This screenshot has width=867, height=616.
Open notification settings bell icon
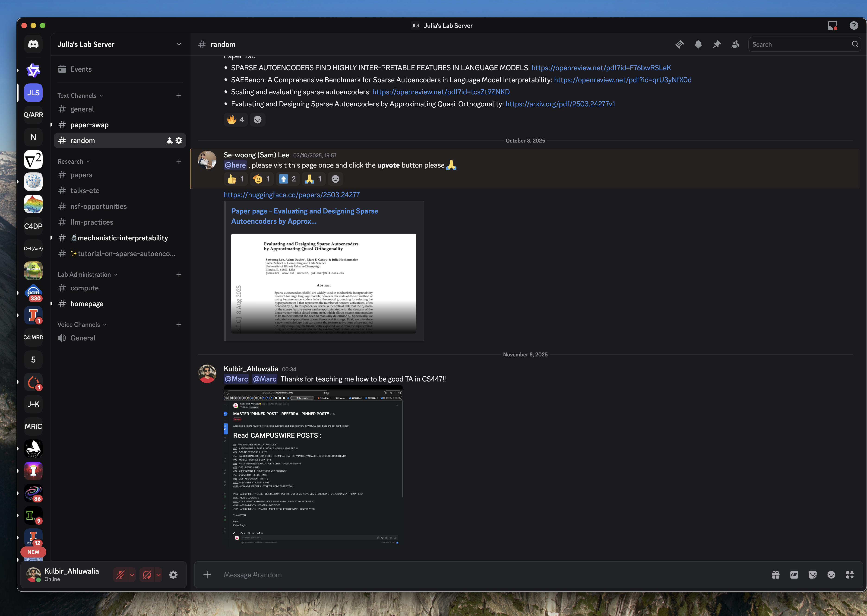(698, 44)
